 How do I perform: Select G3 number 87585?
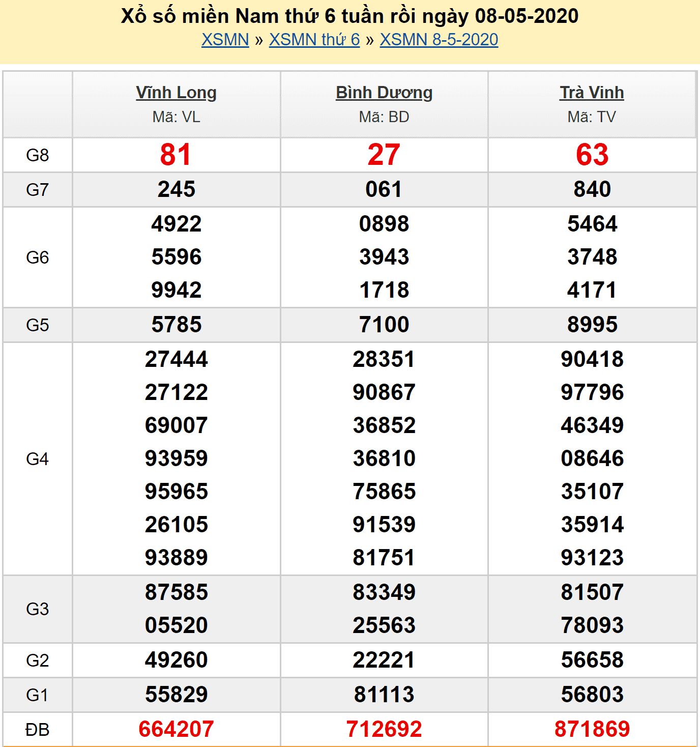(177, 592)
